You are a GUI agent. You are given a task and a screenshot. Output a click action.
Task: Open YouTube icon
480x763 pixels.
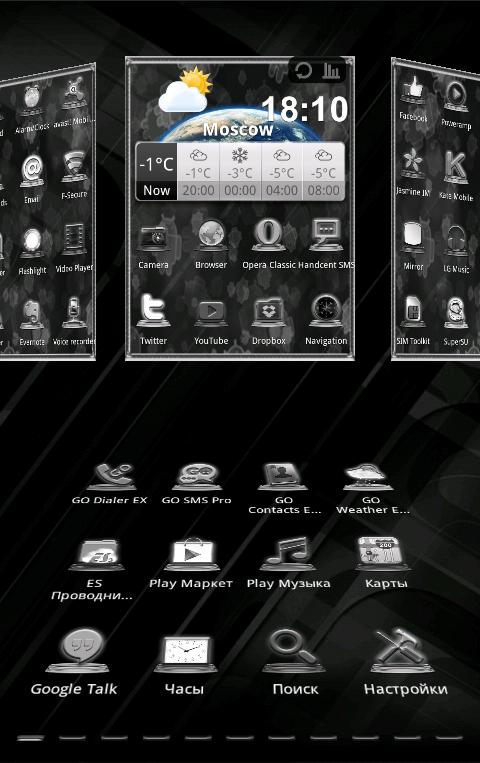[x=211, y=312]
